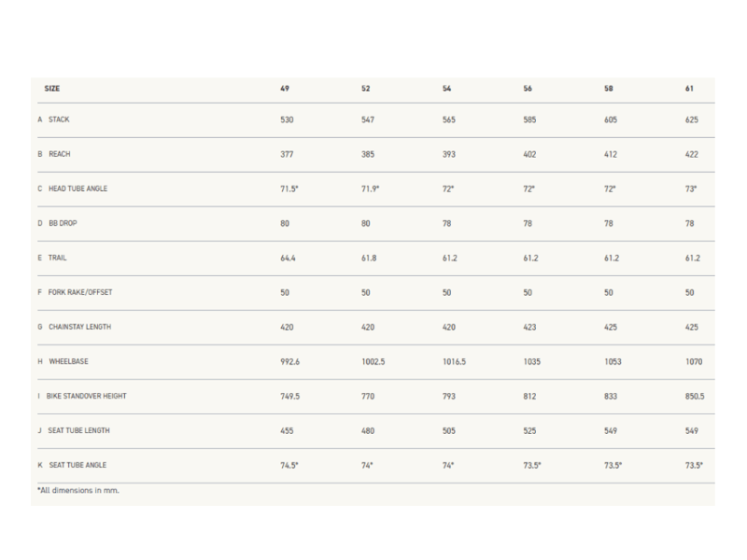Click the 71.9° head tube angle value
Viewport: 747px width, 560px height.
[x=370, y=189]
